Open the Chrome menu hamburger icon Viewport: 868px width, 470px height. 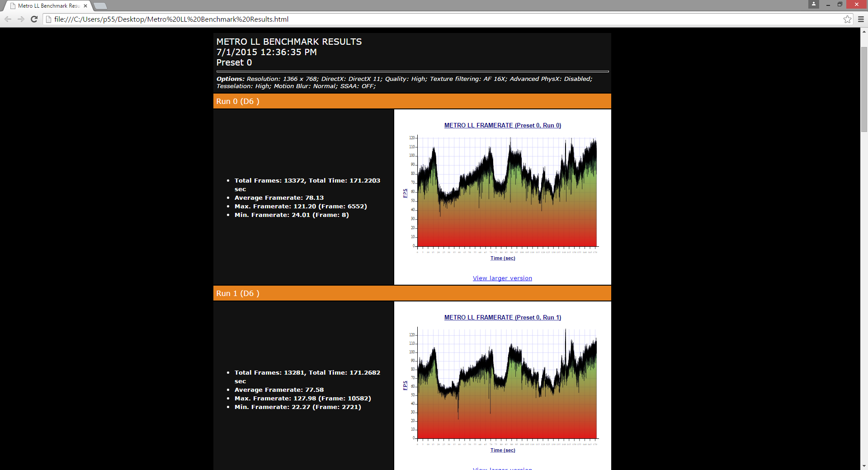[x=861, y=19]
